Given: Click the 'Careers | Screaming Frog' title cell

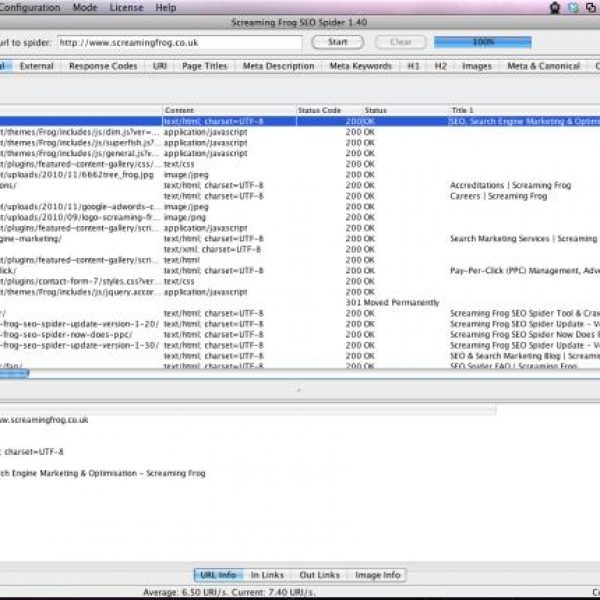Looking at the screenshot, I should (498, 196).
